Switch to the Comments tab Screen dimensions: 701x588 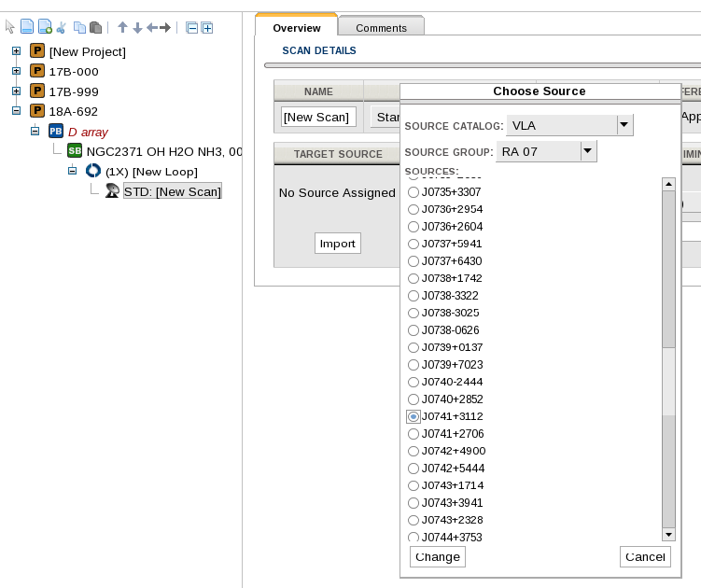tap(381, 28)
